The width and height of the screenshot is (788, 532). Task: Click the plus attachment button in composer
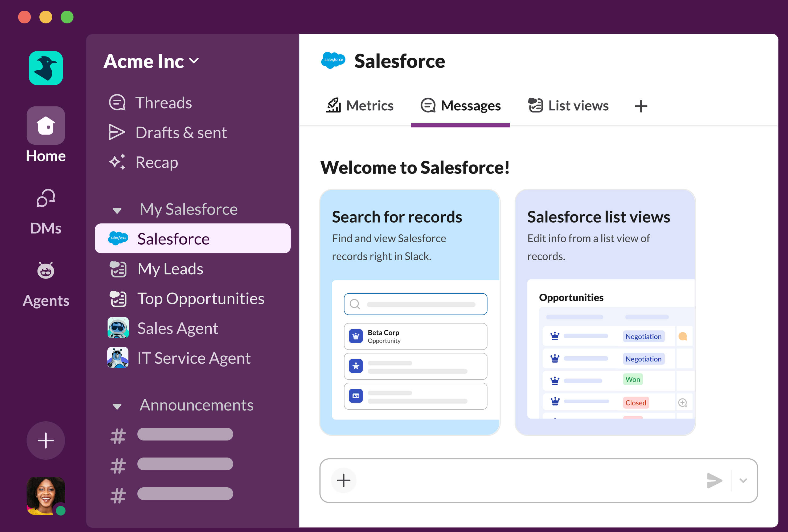(x=343, y=480)
